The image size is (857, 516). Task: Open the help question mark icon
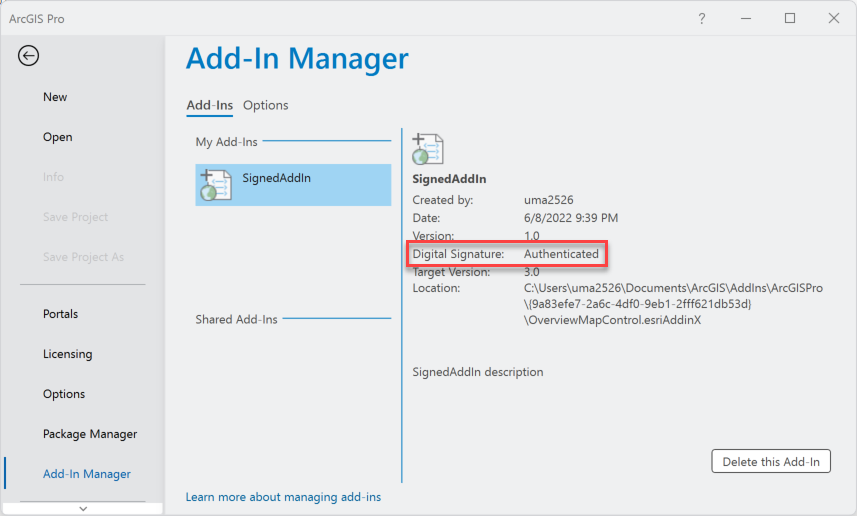702,19
